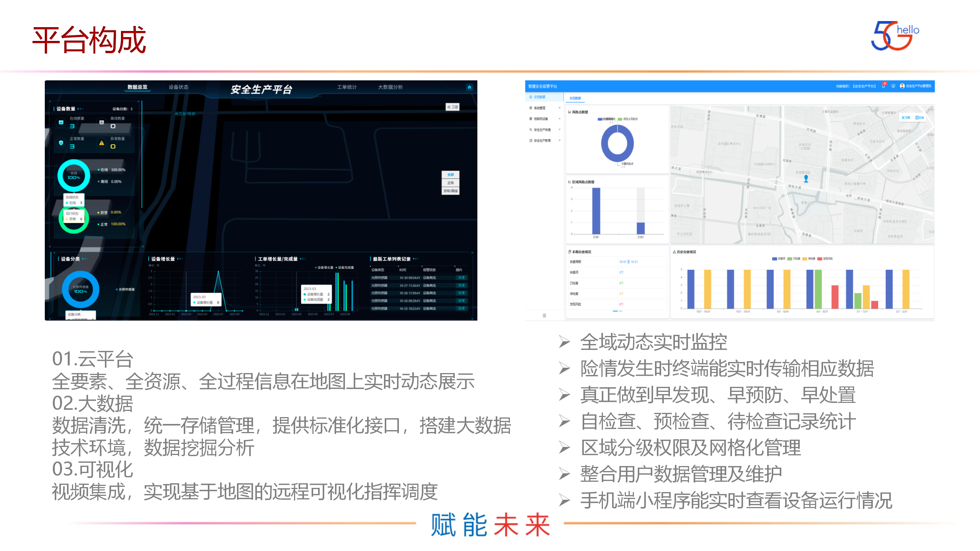The height and width of the screenshot is (551, 980).
Task: Click the blue location pin on map
Action: coord(806,178)
